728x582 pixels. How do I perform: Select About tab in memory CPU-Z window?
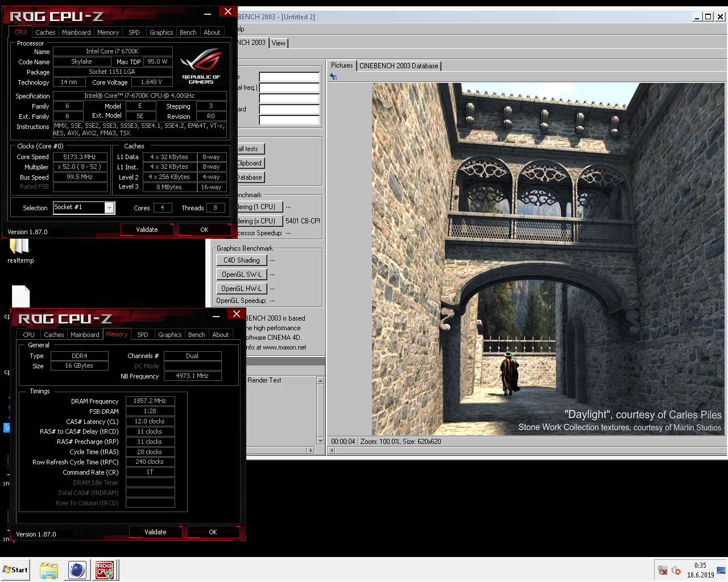pos(221,335)
